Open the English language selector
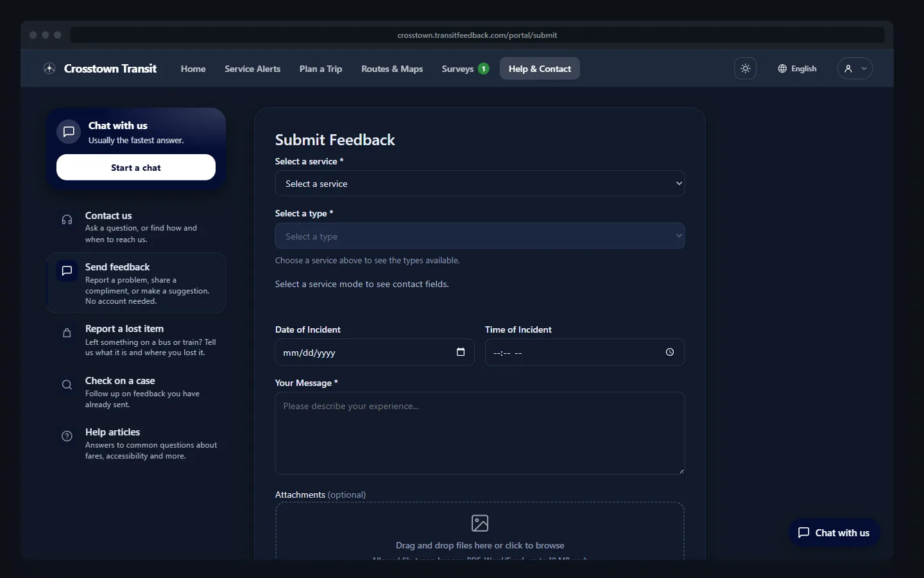 click(x=797, y=69)
